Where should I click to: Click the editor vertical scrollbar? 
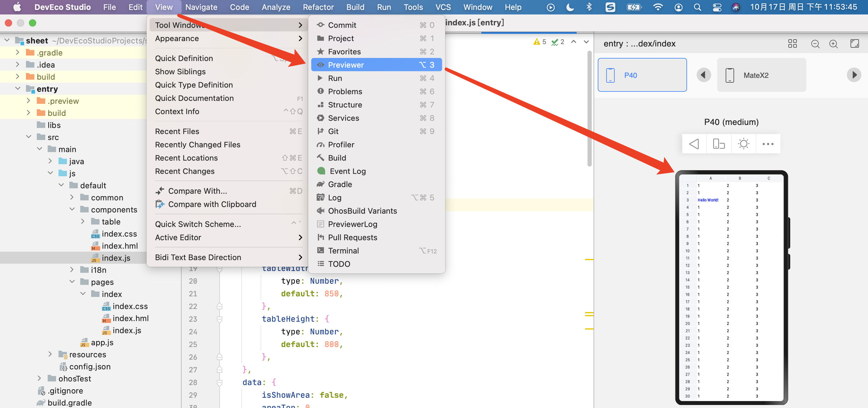pos(589,108)
